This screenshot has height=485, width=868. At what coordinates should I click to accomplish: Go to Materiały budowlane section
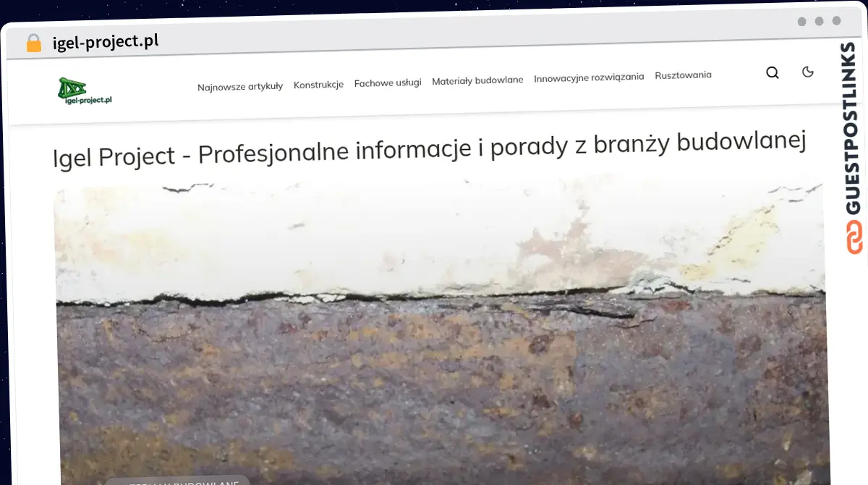point(477,80)
